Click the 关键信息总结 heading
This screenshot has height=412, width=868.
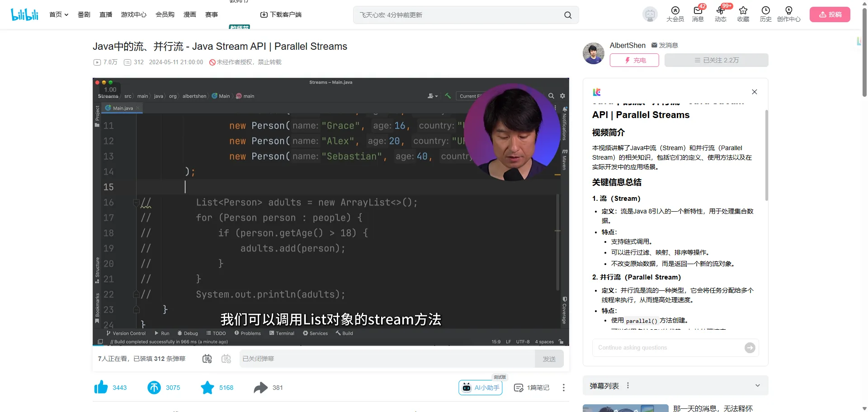[x=617, y=182]
